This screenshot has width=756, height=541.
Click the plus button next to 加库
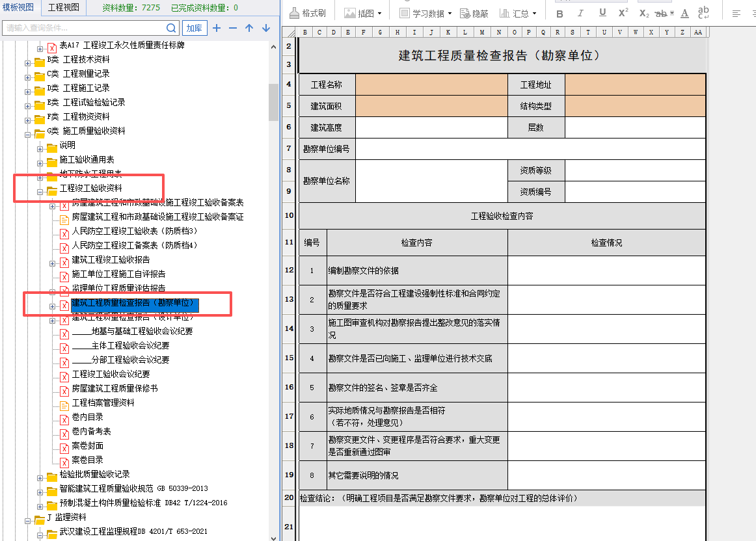tap(217, 29)
